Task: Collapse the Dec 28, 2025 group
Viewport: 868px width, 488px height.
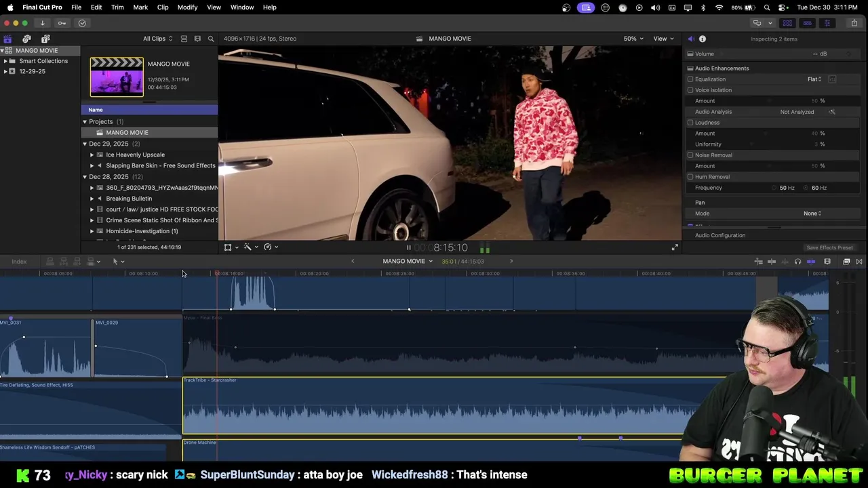Action: click(85, 177)
